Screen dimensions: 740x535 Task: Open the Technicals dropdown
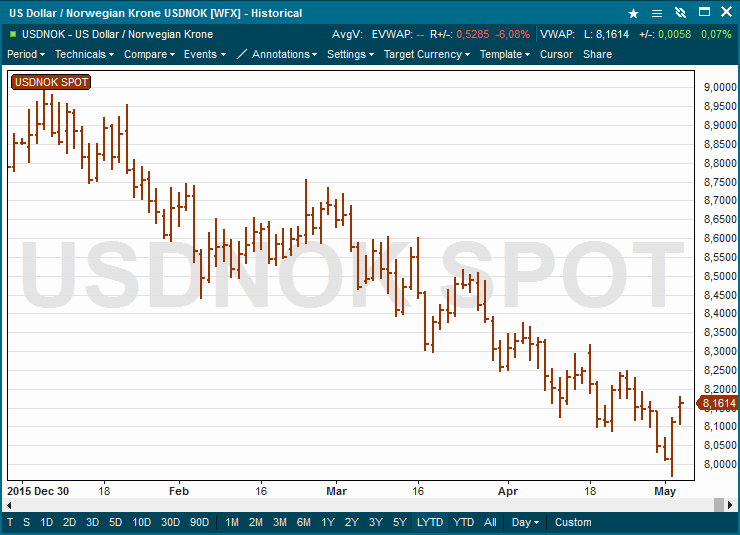tap(84, 54)
